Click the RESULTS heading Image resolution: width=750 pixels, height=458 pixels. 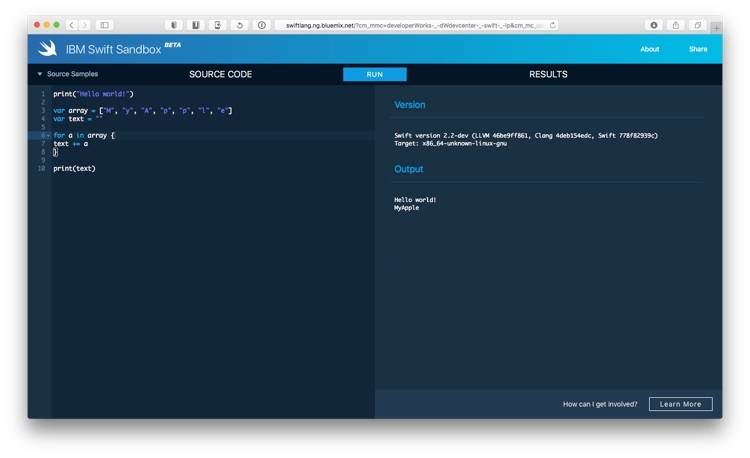click(x=548, y=75)
